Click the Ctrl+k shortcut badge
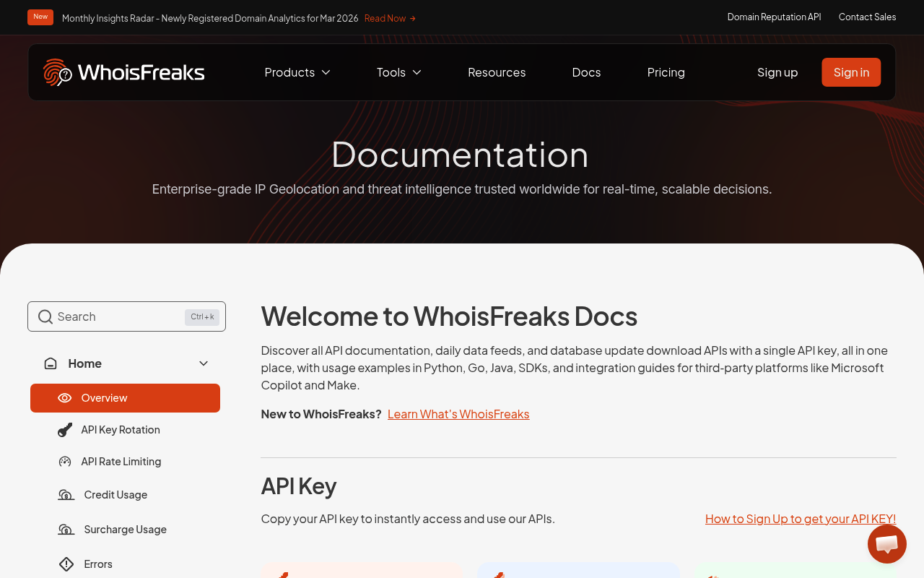 point(202,317)
